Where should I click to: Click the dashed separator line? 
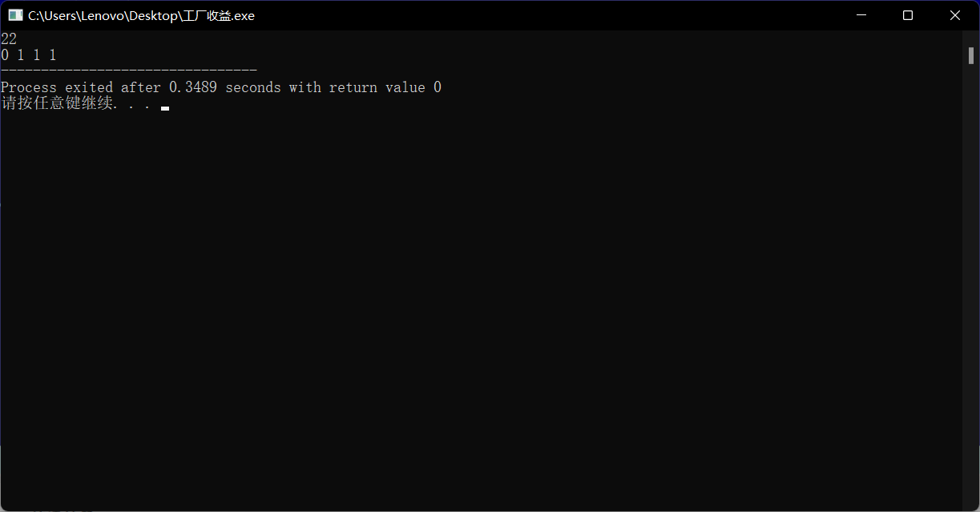tap(128, 71)
